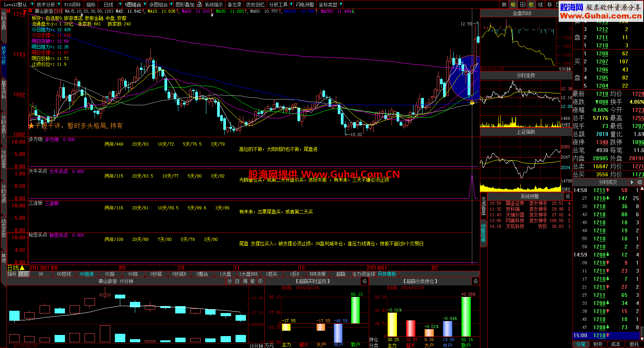Open the 技术分析 dropdown arrow
The height and width of the screenshot is (348, 644).
coord(58,5)
